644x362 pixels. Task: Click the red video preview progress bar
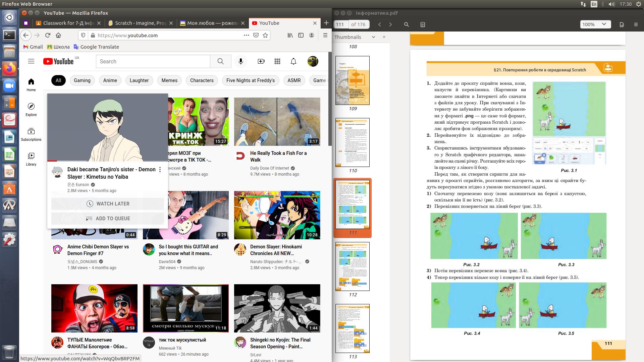click(x=52, y=161)
